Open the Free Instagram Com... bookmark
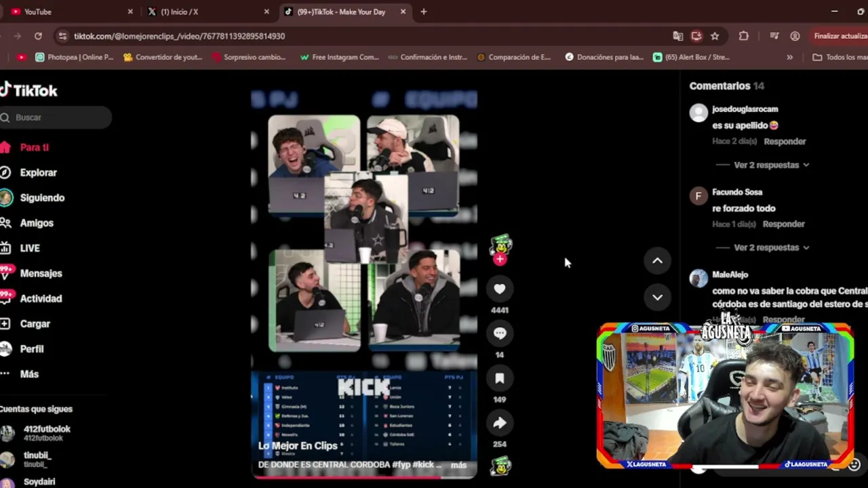Viewport: 868px width, 488px height. click(339, 58)
